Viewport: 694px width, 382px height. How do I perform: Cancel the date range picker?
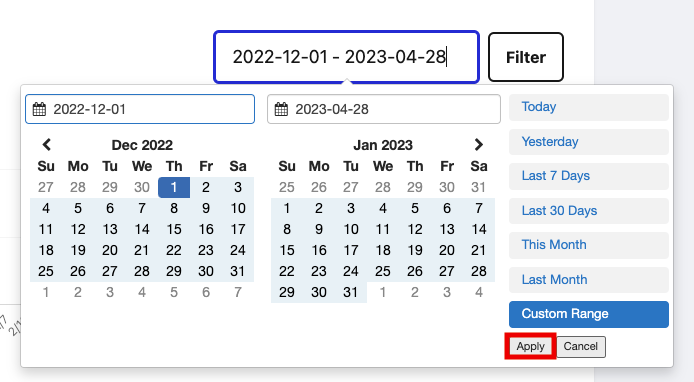tap(581, 346)
